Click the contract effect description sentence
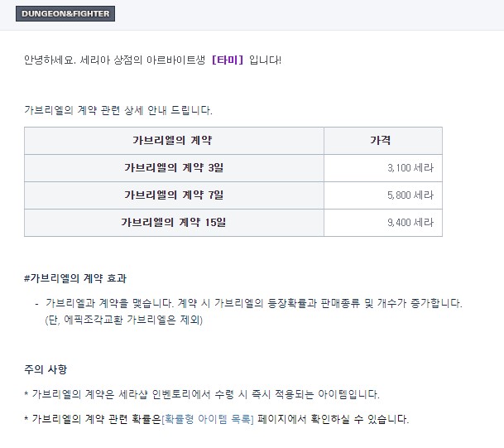This screenshot has height=448, width=504. (x=253, y=303)
